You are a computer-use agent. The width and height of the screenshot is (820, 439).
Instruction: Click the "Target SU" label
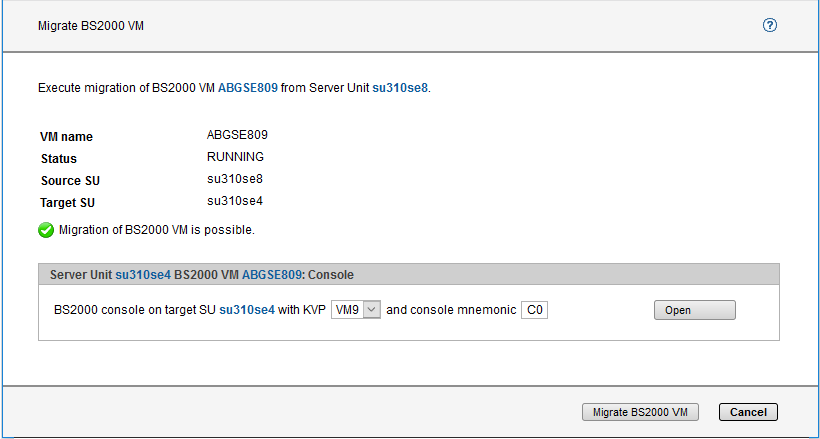tap(70, 203)
